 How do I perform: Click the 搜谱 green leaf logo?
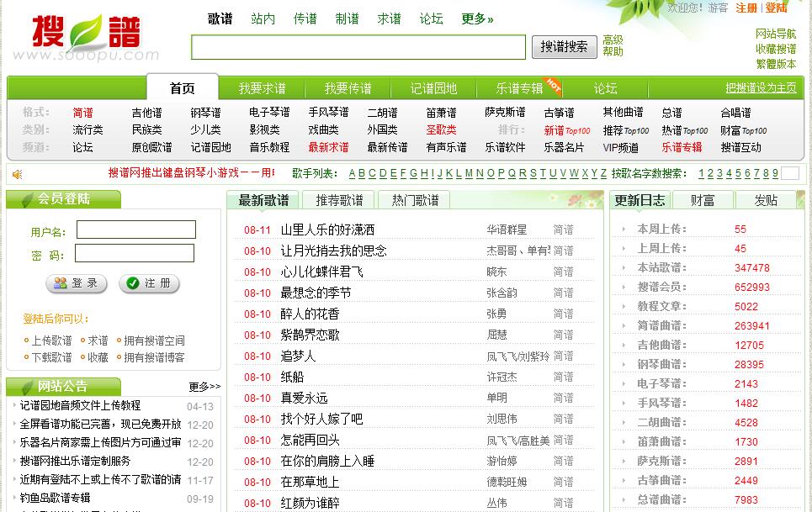[85, 33]
